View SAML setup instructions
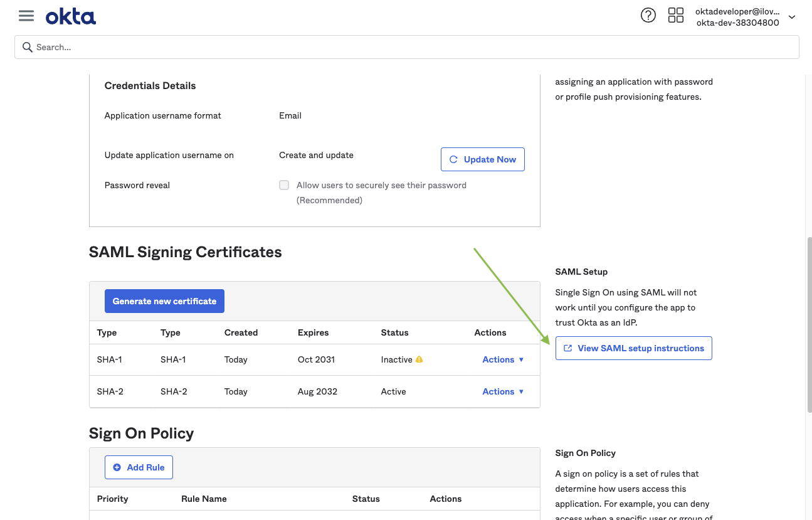The image size is (812, 520). 633,348
